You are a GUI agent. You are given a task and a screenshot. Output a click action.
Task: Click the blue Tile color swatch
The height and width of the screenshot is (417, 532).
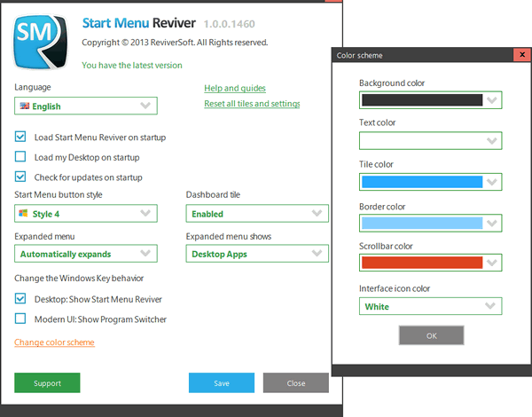422,182
